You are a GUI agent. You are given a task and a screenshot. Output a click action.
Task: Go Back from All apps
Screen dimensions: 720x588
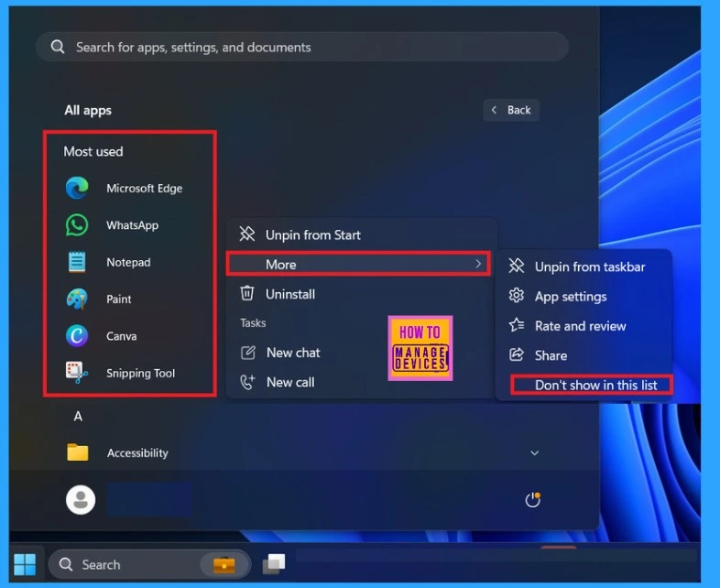click(x=511, y=110)
